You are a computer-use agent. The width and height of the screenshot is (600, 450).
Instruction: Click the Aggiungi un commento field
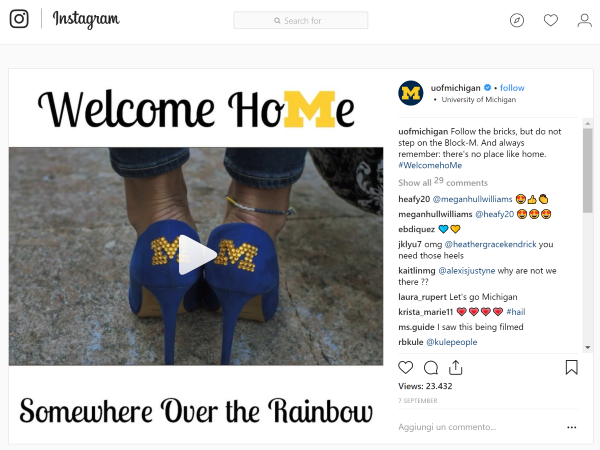coord(480,427)
